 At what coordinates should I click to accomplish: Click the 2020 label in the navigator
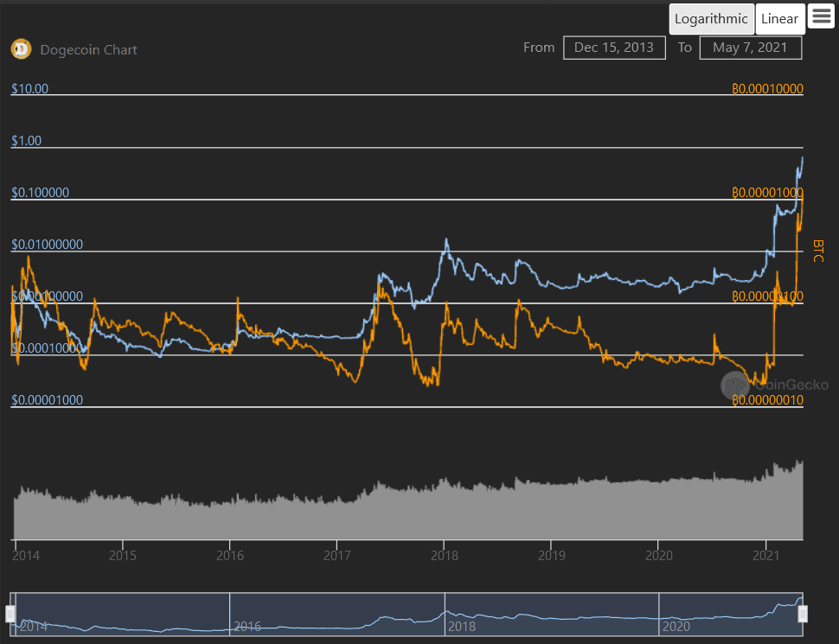(676, 627)
